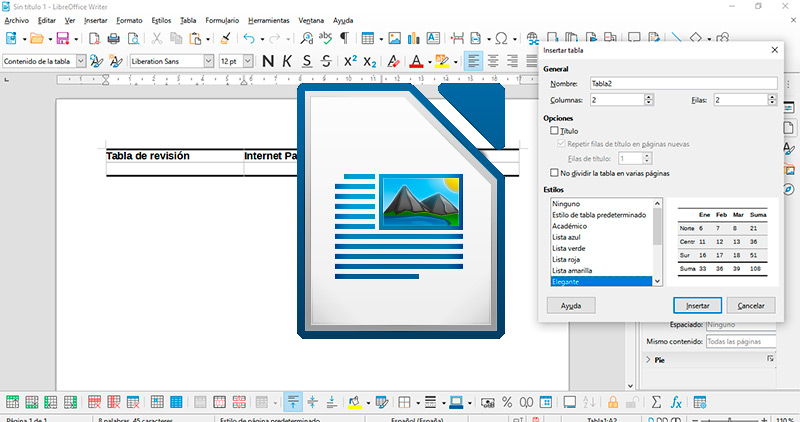This screenshot has height=422, width=800.
Task: Open the font size dropdown
Action: pyautogui.click(x=248, y=61)
